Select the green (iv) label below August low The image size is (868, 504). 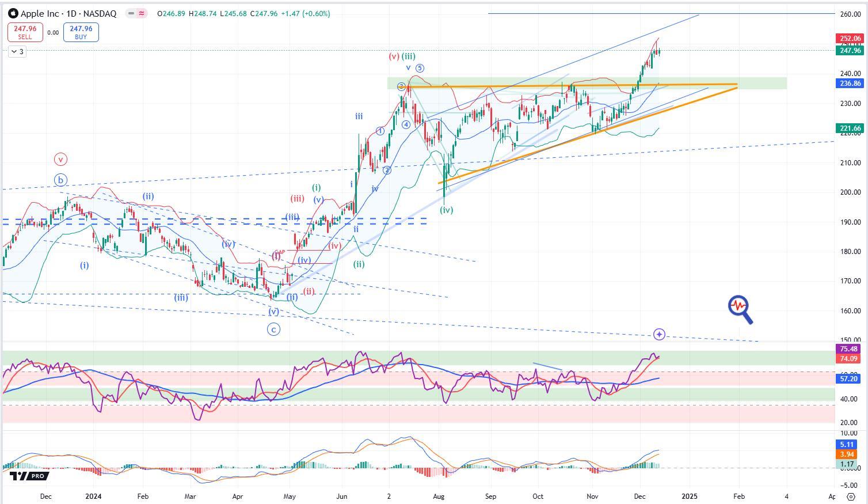(x=447, y=210)
